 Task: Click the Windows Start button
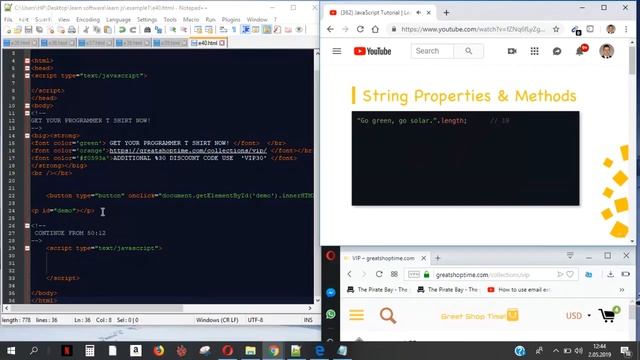[11, 351]
